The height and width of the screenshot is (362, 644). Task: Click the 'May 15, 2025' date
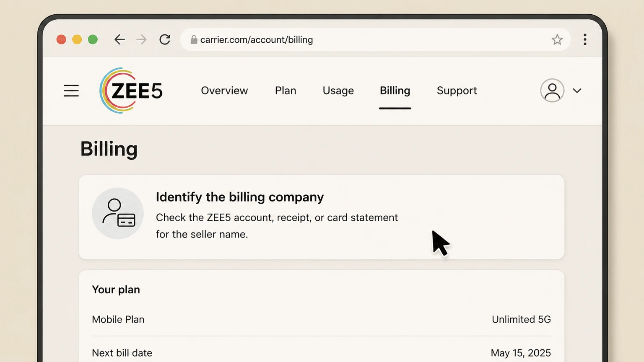click(x=521, y=353)
